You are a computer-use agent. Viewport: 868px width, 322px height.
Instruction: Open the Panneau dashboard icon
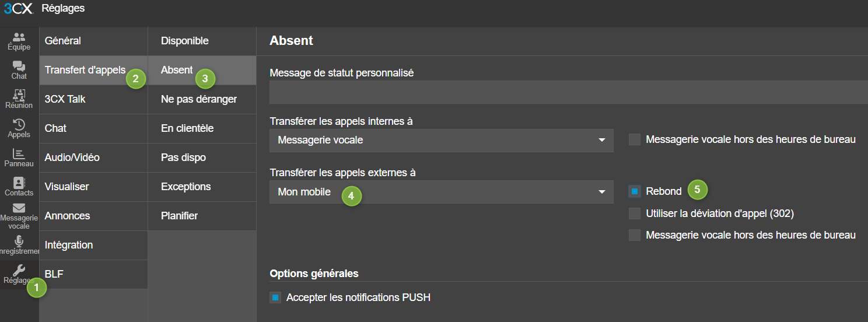tap(19, 154)
